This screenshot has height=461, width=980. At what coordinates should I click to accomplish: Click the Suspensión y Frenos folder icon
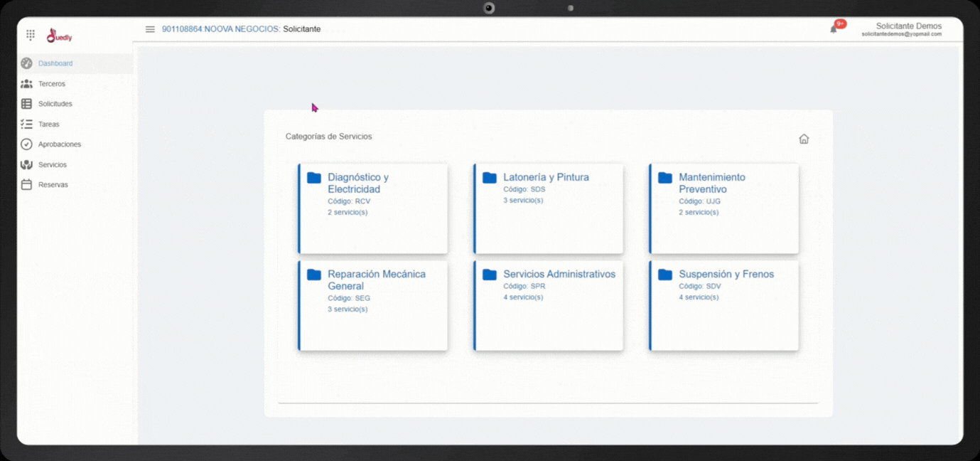click(665, 275)
